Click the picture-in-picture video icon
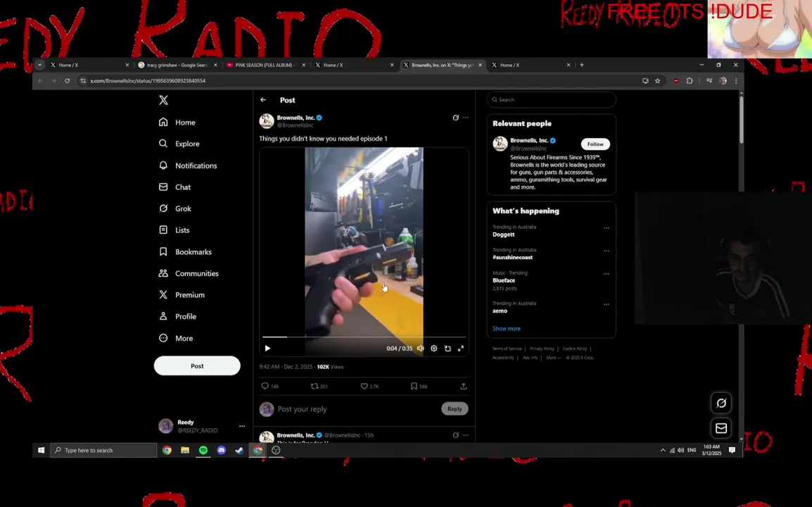 coord(448,349)
